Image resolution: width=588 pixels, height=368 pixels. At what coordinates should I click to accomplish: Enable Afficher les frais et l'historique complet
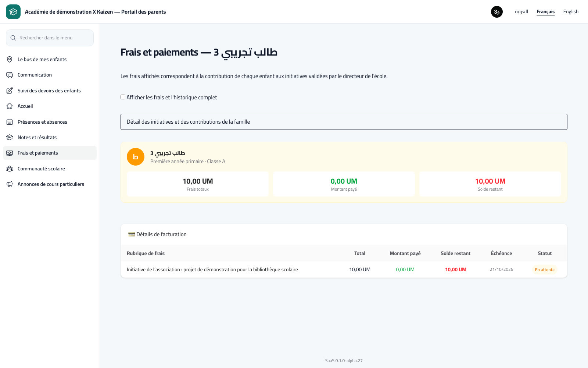123,97
